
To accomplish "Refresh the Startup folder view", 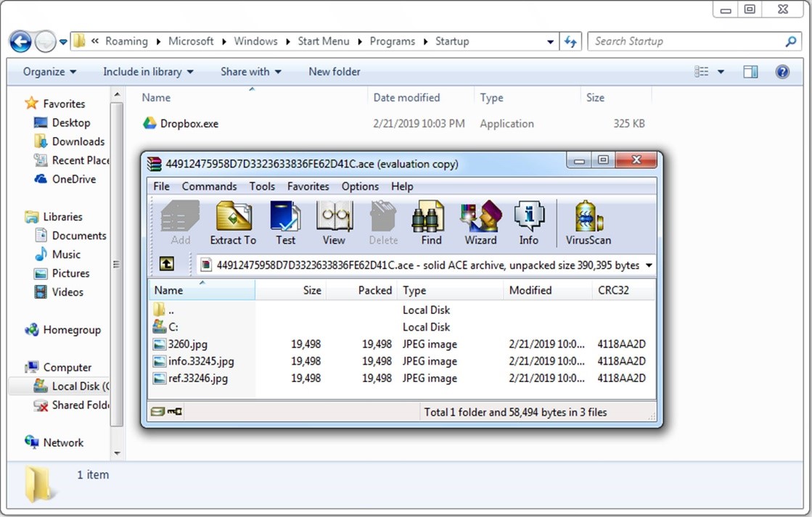I will 570,41.
